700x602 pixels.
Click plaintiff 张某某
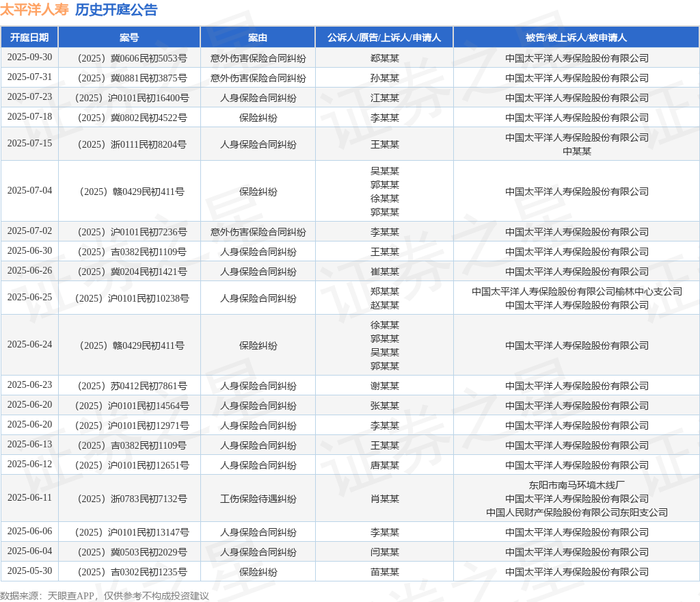(x=384, y=406)
